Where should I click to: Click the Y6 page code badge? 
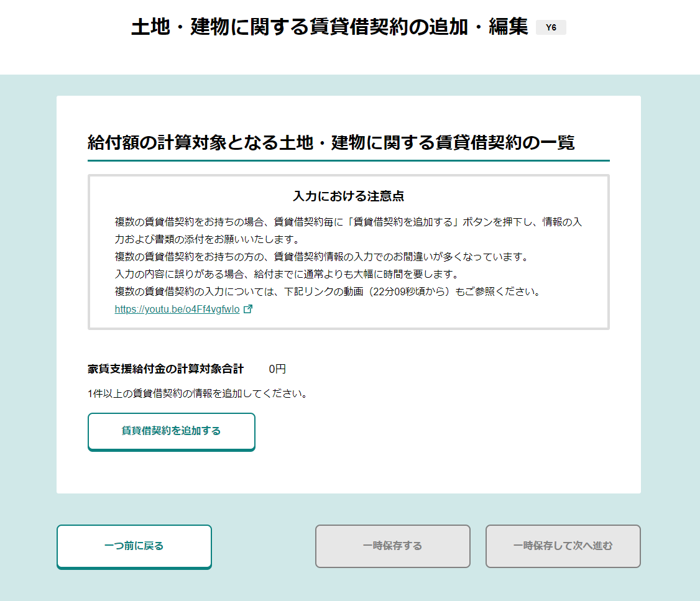[550, 28]
